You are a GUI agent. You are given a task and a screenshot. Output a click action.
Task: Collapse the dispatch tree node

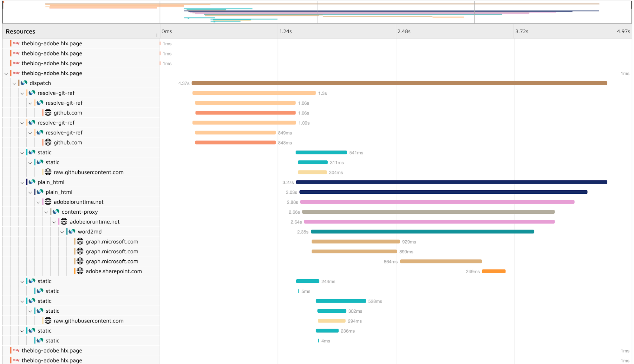[14, 83]
